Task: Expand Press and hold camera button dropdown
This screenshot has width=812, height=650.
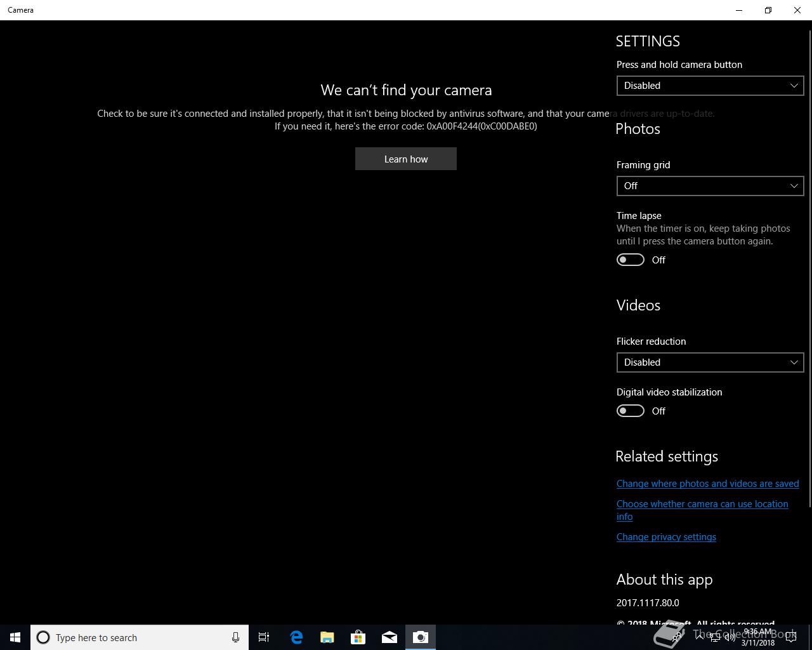Action: pyautogui.click(x=710, y=86)
